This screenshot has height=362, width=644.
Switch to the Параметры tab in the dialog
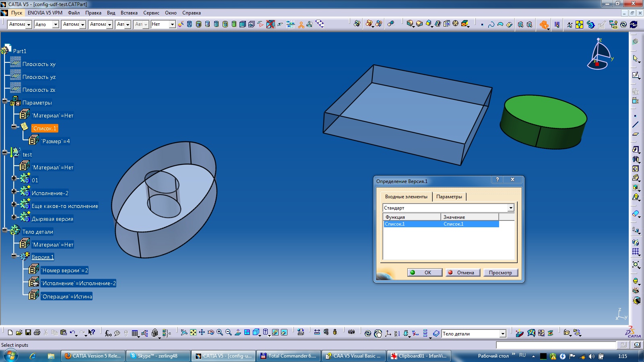(449, 197)
